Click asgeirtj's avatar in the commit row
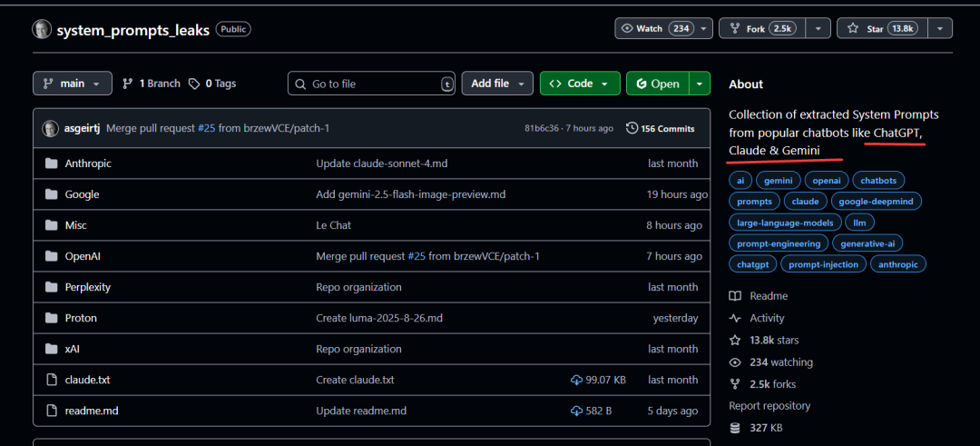 50,128
